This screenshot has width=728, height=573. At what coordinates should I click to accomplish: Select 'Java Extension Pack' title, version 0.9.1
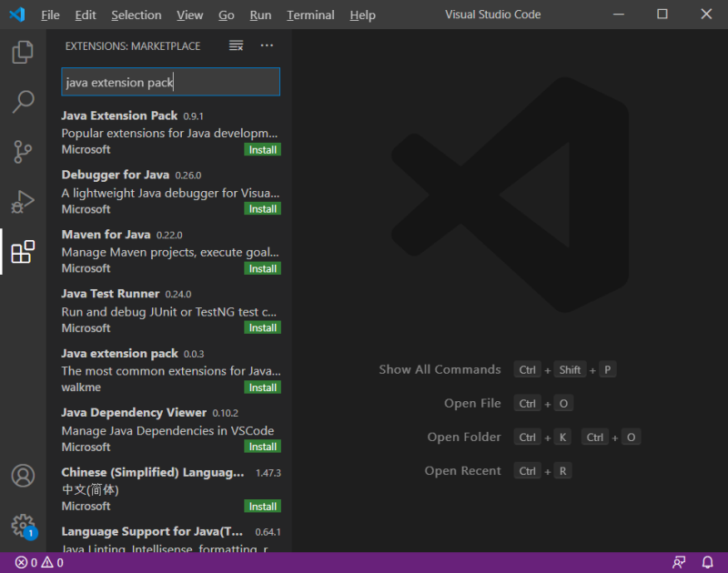pos(119,116)
